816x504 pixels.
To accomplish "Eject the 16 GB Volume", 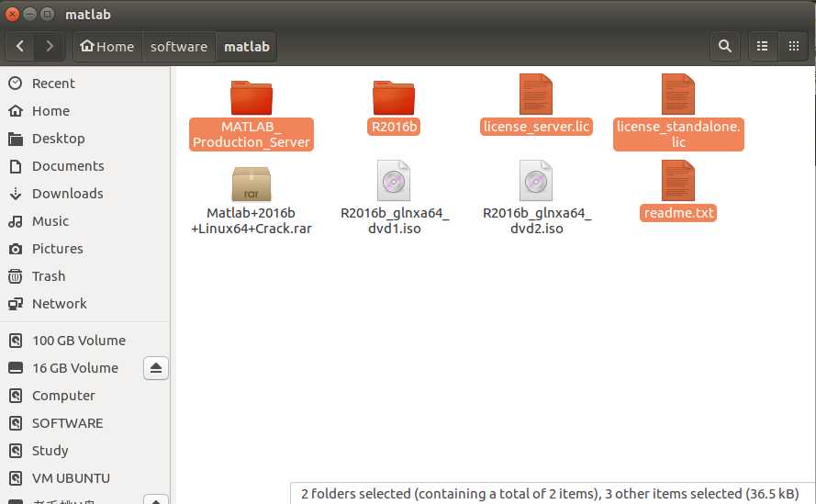I will pos(156,368).
